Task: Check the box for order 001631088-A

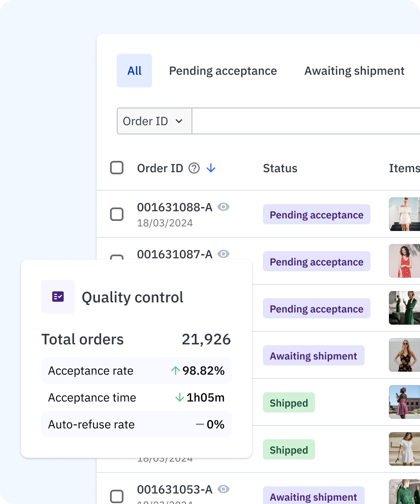Action: tap(117, 215)
